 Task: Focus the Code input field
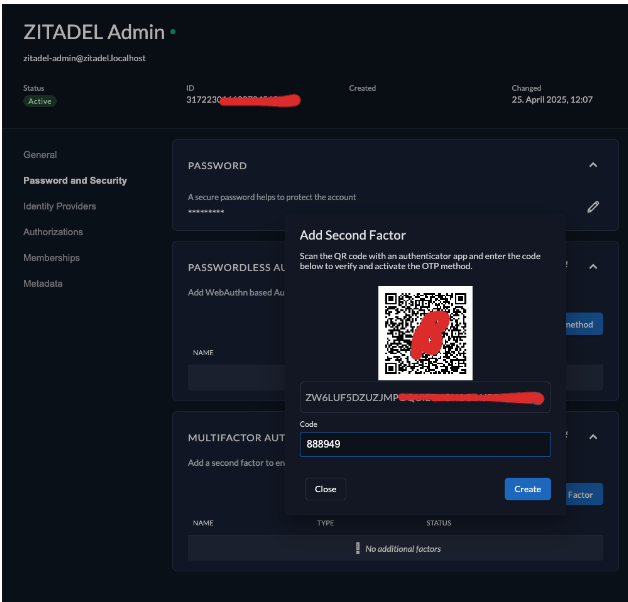[x=425, y=444]
